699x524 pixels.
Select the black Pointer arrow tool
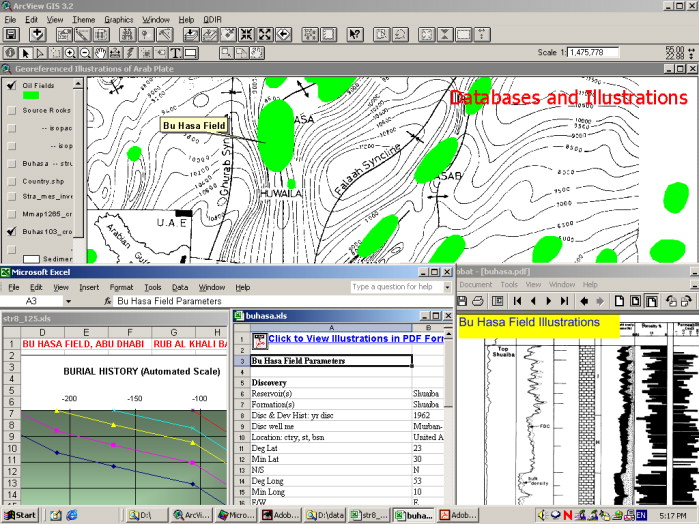[x=25, y=53]
